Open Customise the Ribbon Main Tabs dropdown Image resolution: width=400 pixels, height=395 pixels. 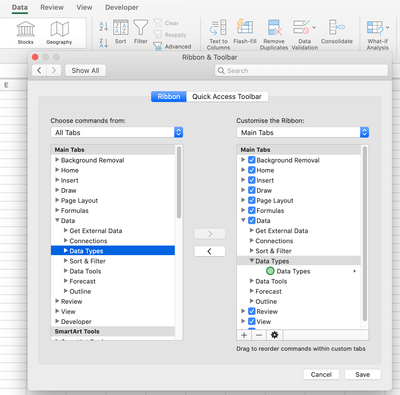(303, 132)
